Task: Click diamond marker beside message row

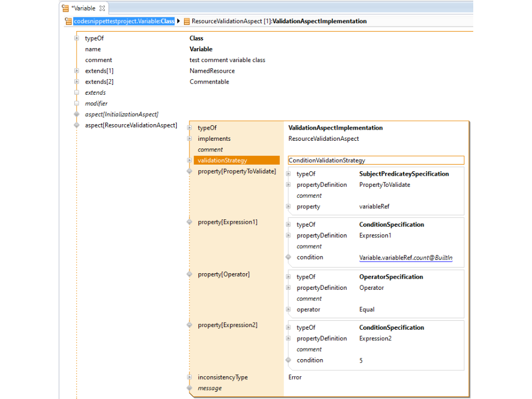Action: (x=190, y=388)
